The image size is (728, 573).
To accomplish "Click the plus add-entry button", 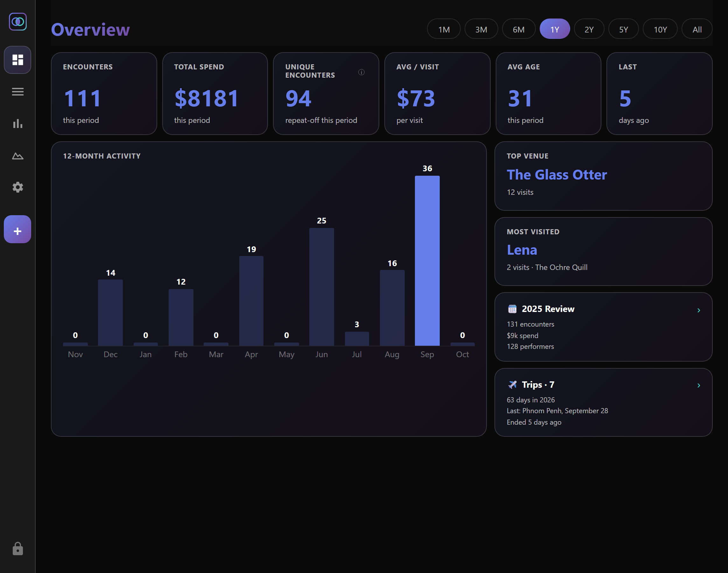I will coord(17,230).
